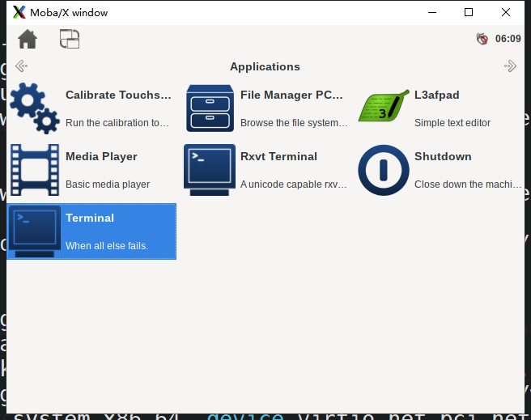Close the Moba/X window
The image size is (531, 420).
pos(506,12)
